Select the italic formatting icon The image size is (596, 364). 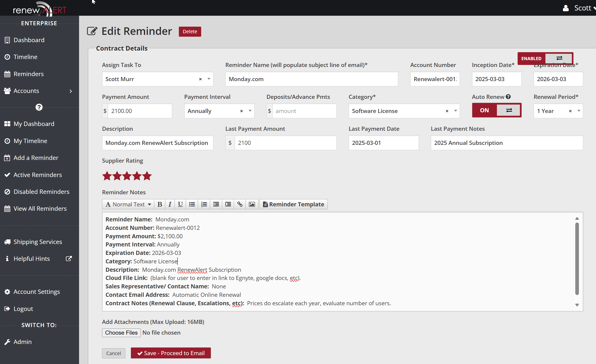(170, 204)
